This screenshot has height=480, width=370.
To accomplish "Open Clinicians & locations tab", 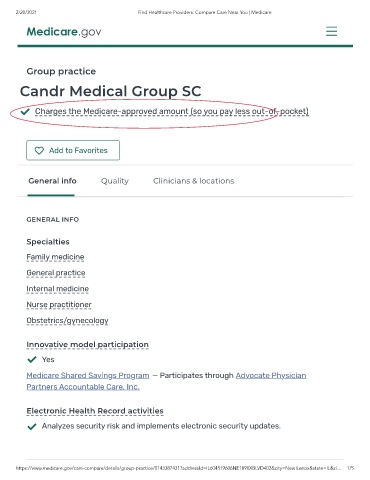I will (193, 181).
